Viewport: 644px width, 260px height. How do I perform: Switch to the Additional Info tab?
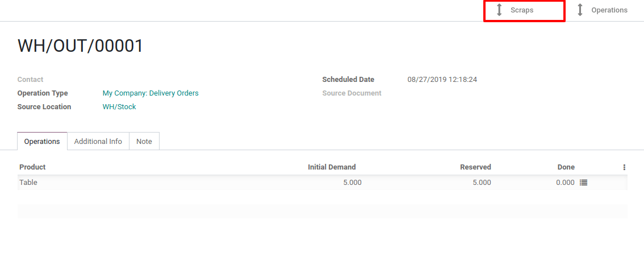point(98,141)
